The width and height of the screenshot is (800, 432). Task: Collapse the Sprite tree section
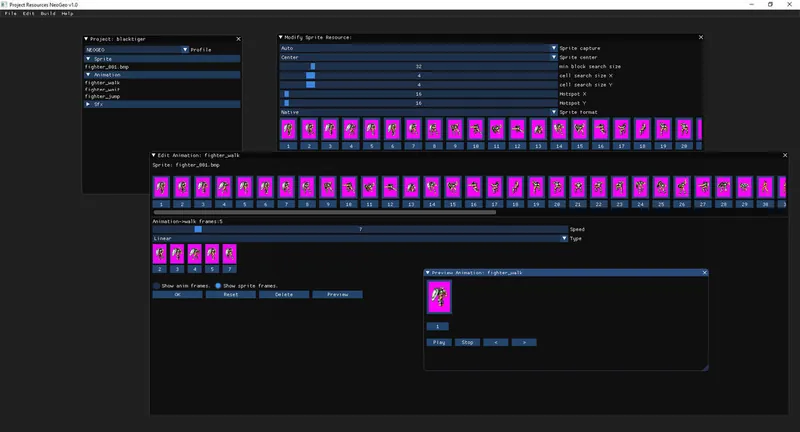pos(88,59)
